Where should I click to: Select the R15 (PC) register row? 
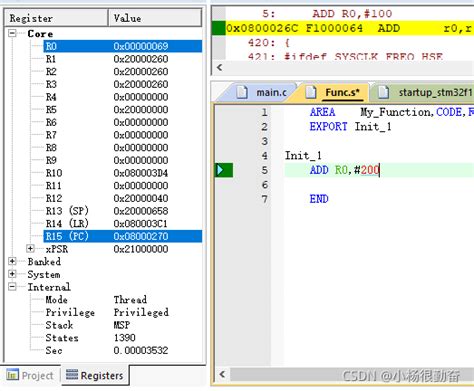coord(122,236)
